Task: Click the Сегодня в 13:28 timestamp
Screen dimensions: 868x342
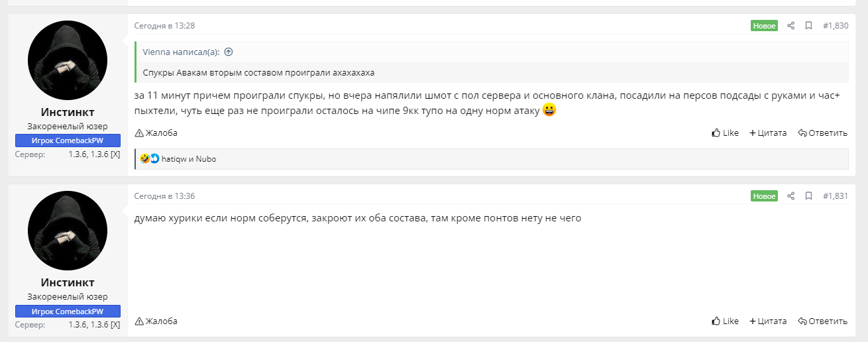Action: pyautogui.click(x=164, y=26)
